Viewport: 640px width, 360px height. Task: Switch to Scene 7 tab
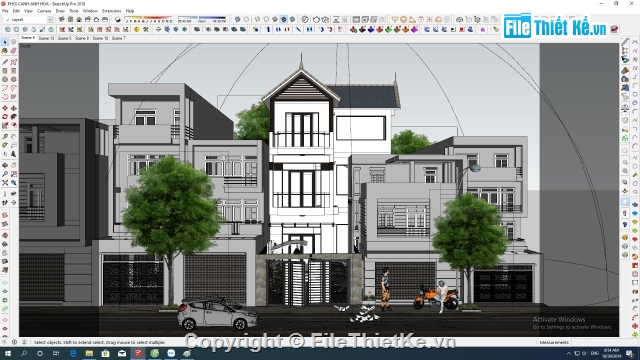[118, 38]
